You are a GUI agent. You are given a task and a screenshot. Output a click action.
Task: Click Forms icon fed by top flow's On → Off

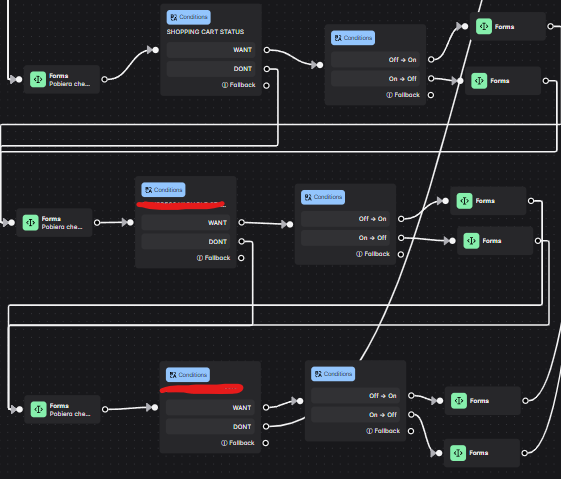click(479, 81)
